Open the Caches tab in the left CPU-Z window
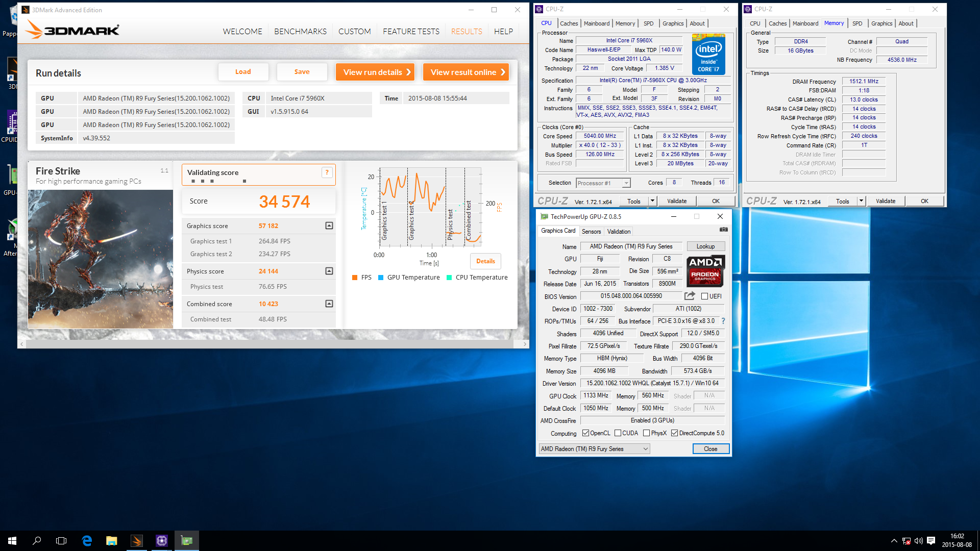 569,23
